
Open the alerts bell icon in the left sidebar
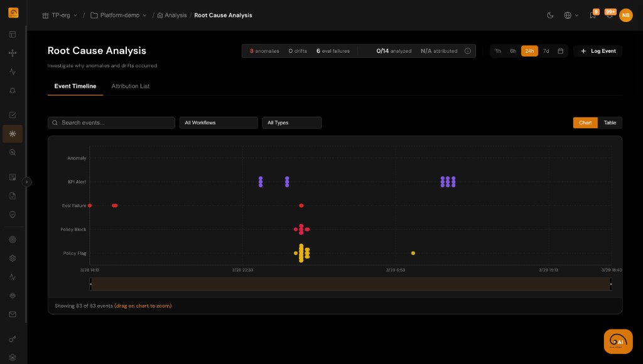click(x=13, y=90)
